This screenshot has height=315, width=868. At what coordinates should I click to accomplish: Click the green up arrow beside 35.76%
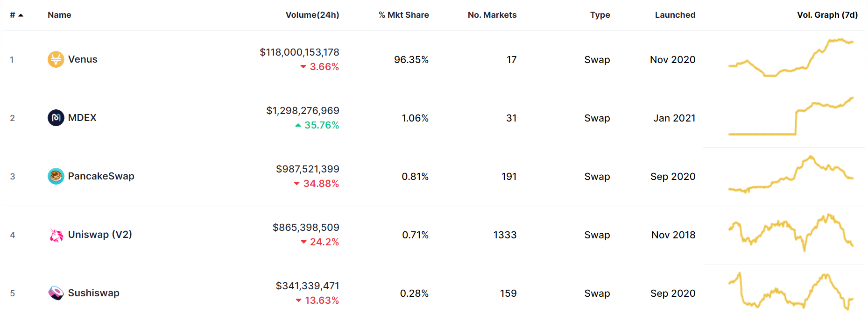(x=298, y=125)
